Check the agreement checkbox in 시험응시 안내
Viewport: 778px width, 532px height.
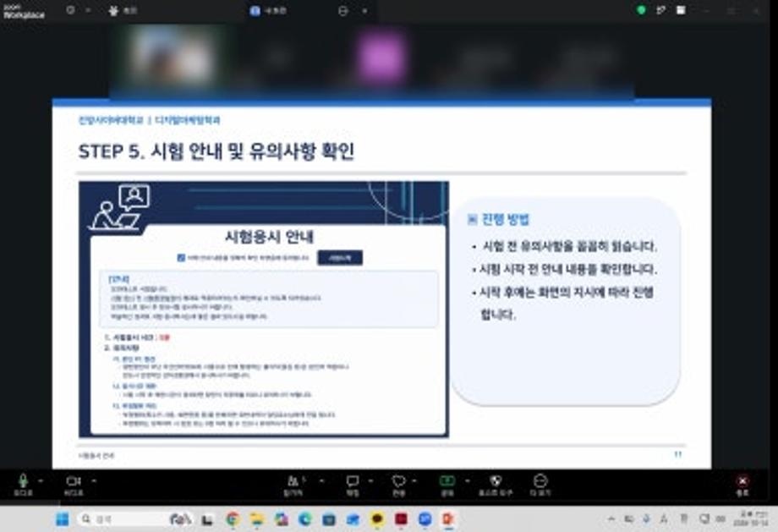tap(181, 258)
